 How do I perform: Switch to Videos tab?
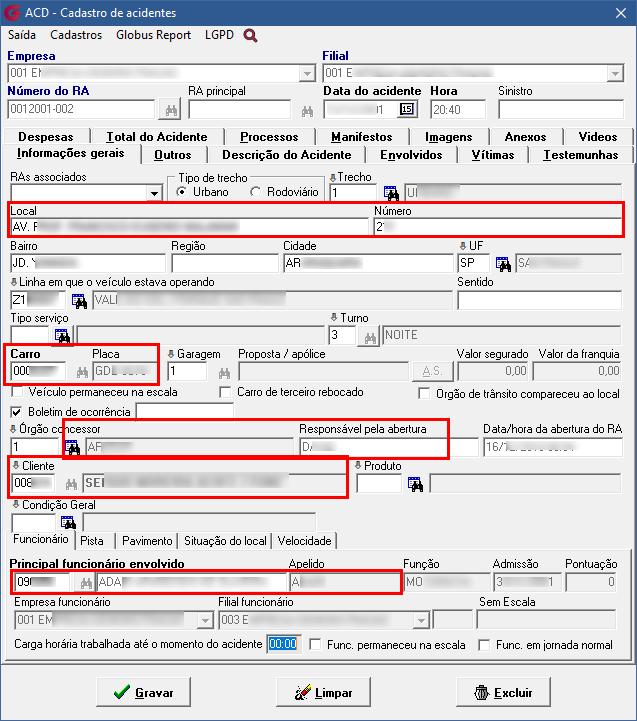[x=598, y=137]
